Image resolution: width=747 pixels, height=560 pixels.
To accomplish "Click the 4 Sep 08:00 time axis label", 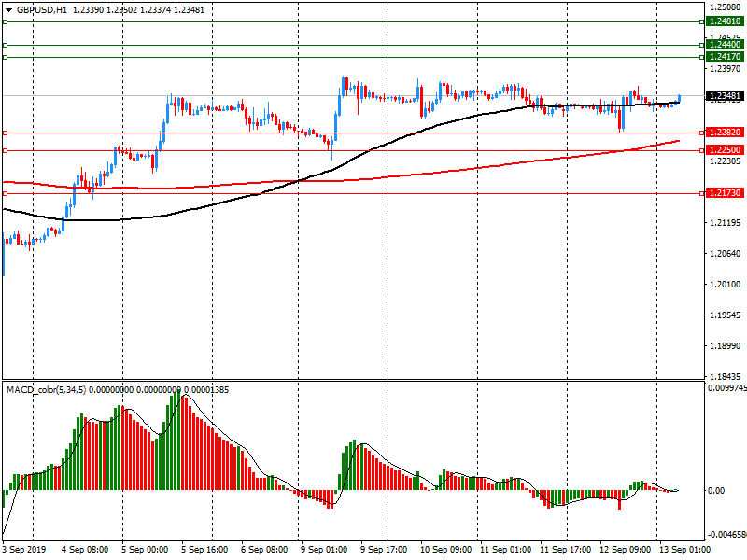I will tap(85, 549).
